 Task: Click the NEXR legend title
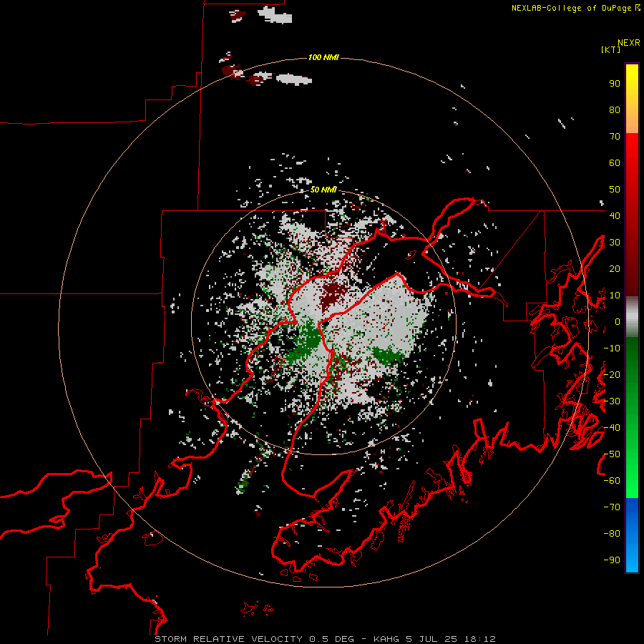click(x=629, y=43)
